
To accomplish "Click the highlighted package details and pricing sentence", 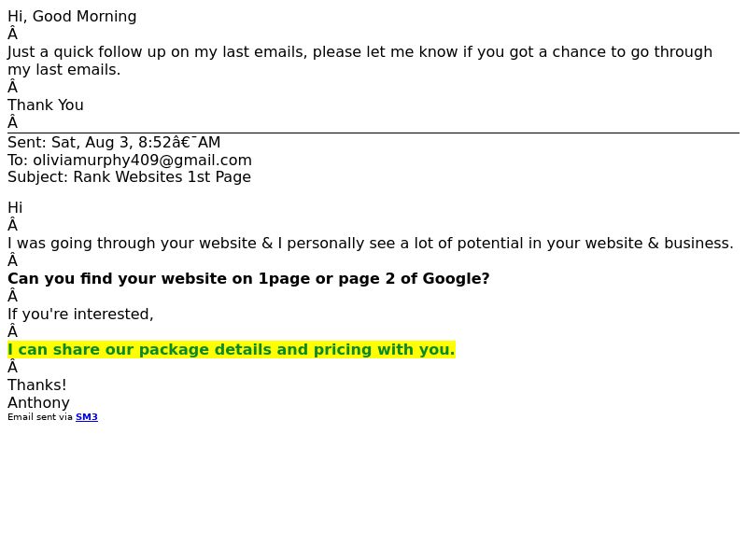I will (232, 349).
